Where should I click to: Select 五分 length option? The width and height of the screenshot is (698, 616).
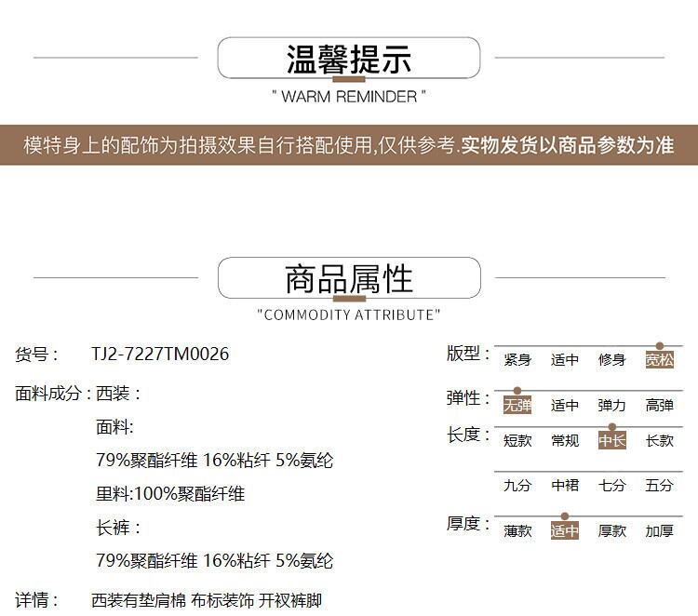pyautogui.click(x=660, y=485)
